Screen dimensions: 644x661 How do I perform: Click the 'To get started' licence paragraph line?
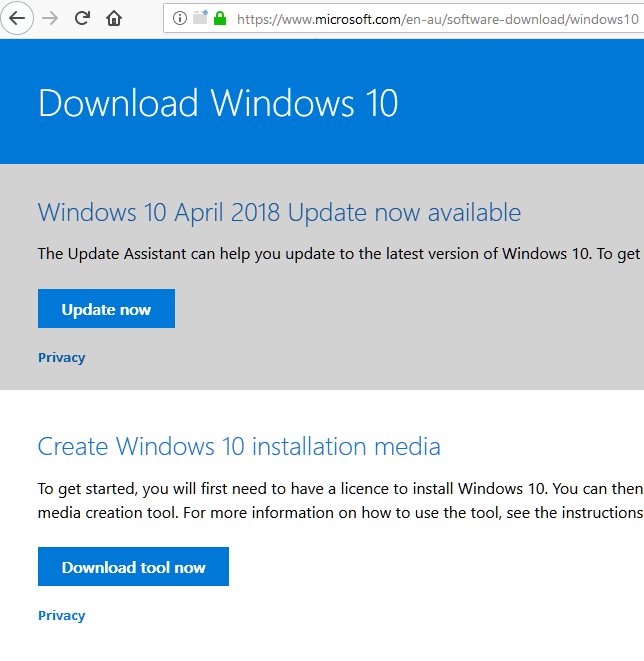coord(341,489)
